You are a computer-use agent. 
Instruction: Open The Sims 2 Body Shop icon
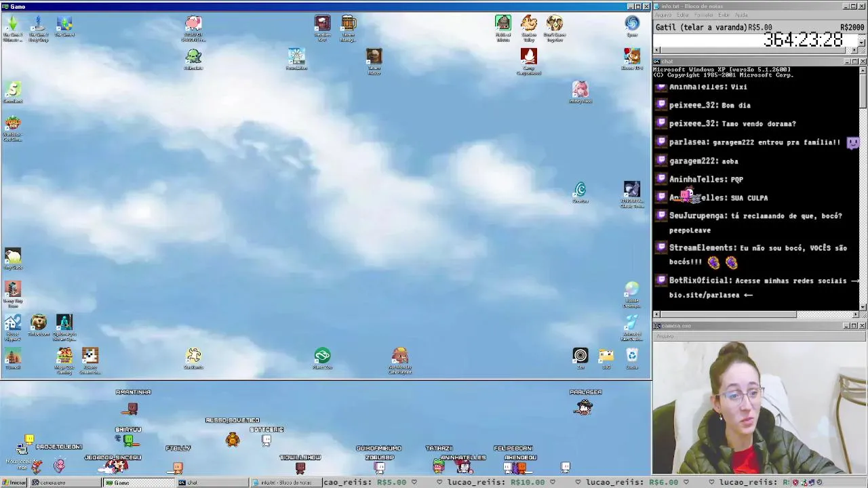click(x=39, y=28)
